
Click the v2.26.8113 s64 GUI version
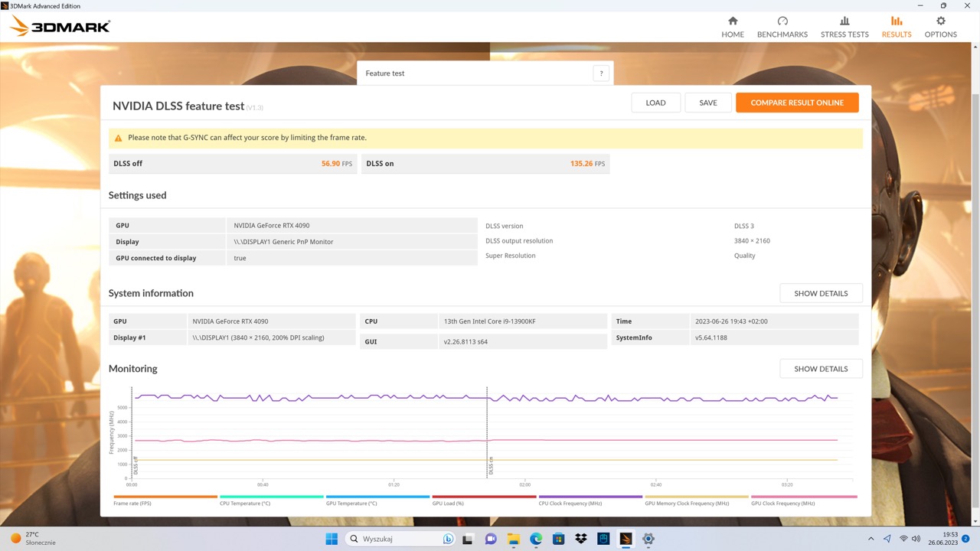[x=465, y=341]
